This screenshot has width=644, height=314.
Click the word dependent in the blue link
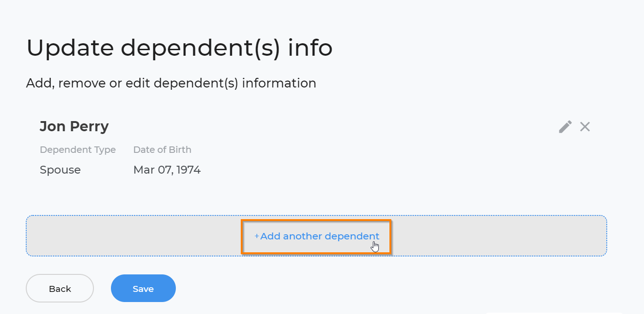352,236
